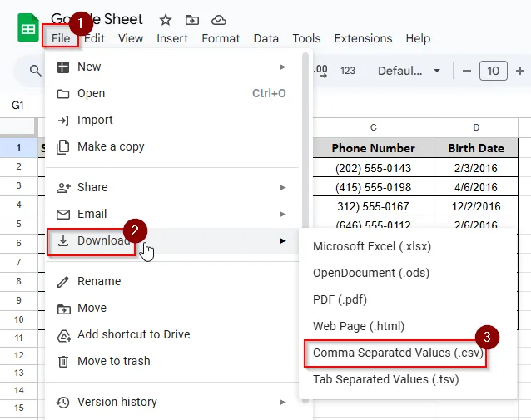Open the Tools menu
This screenshot has height=420, width=531.
306,38
